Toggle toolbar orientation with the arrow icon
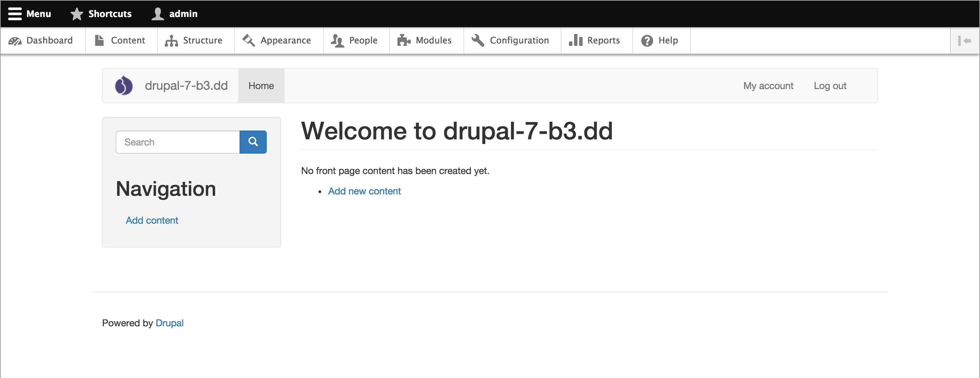The width and height of the screenshot is (980, 378). point(965,41)
